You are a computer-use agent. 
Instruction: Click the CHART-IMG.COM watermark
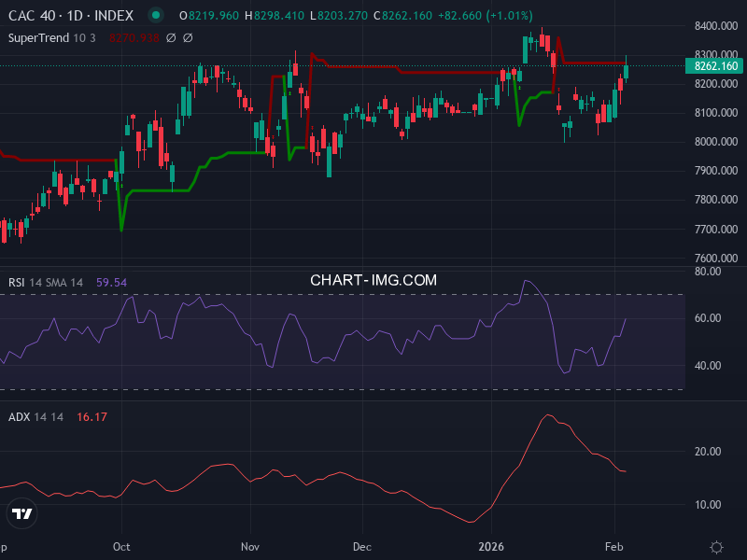(x=373, y=279)
